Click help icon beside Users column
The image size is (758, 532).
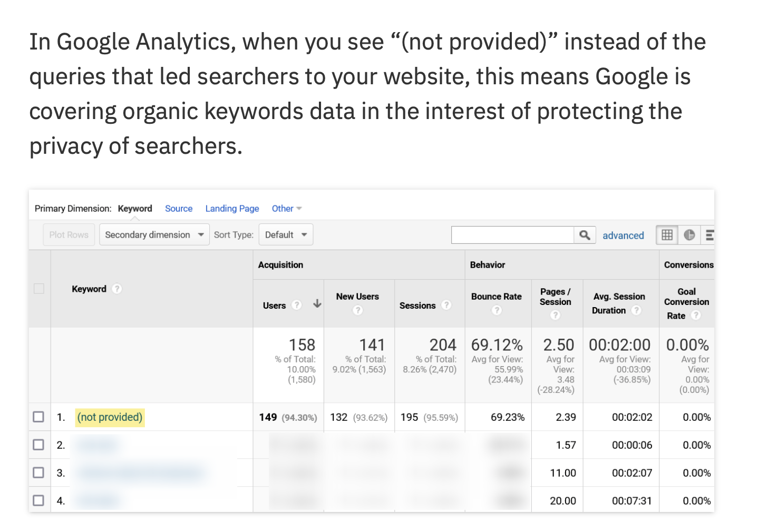[297, 305]
